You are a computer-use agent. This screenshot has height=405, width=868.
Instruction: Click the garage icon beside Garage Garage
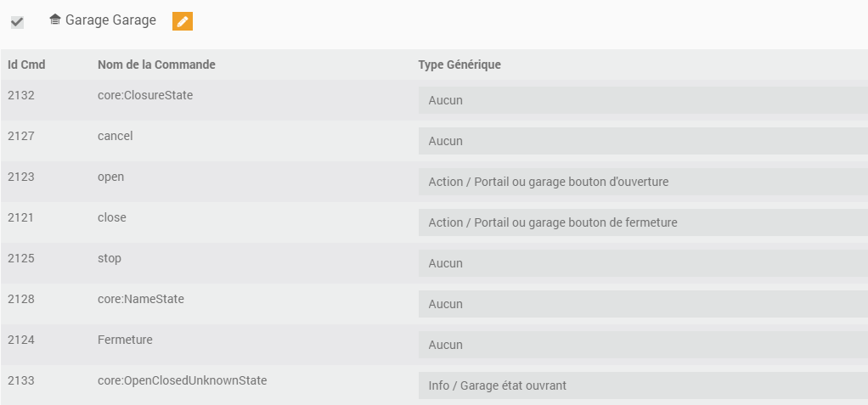[x=55, y=20]
